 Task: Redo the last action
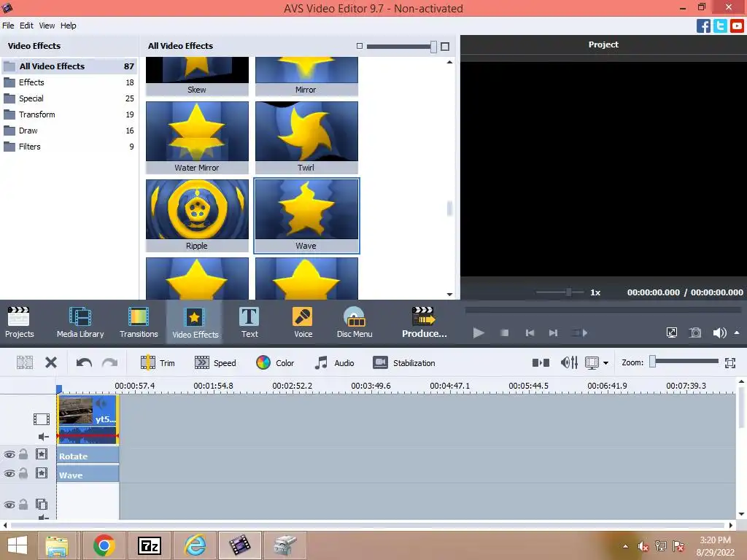pyautogui.click(x=109, y=363)
